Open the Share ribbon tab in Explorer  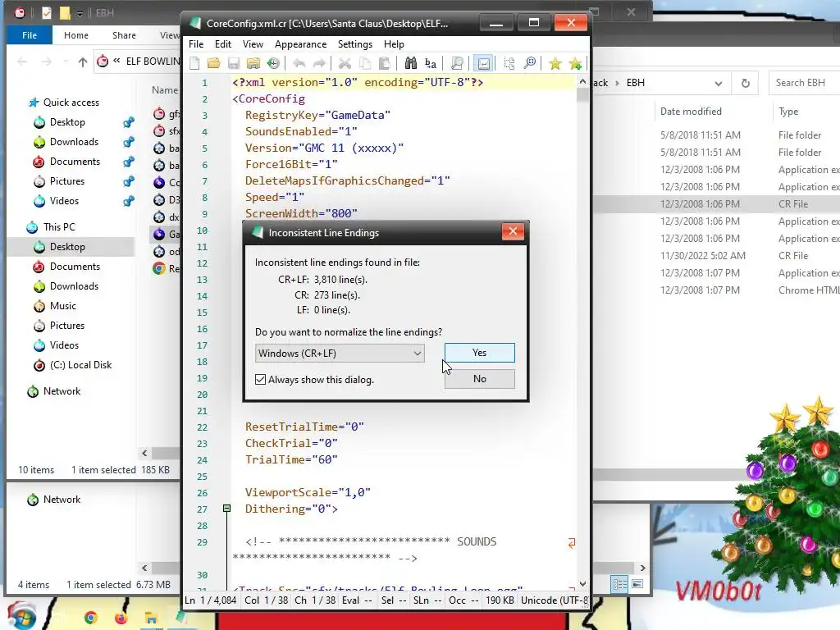coord(124,34)
